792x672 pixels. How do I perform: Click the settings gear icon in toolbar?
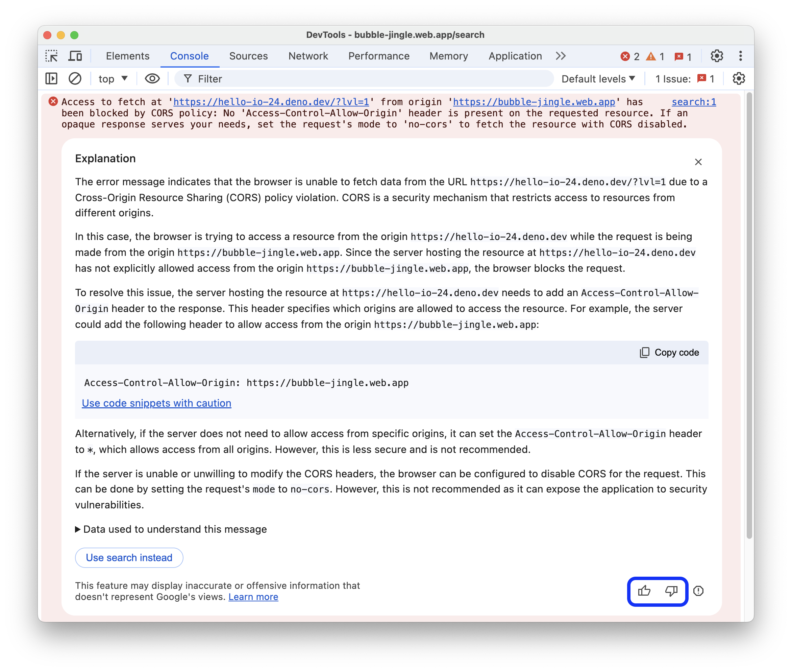pos(716,55)
